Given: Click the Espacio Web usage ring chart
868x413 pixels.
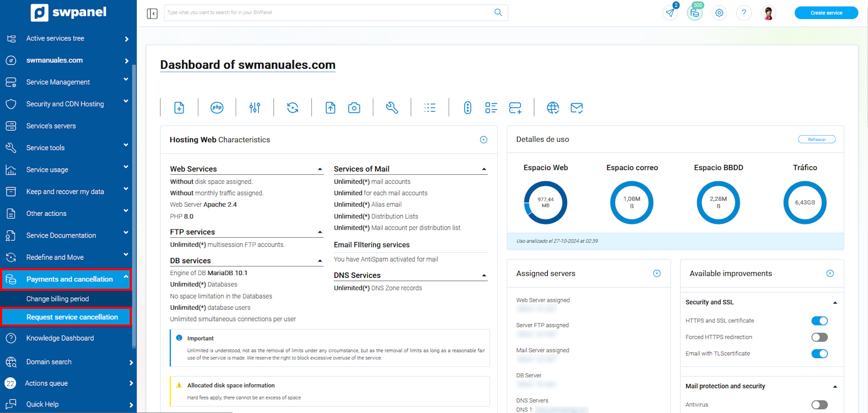Looking at the screenshot, I should click(x=545, y=202).
